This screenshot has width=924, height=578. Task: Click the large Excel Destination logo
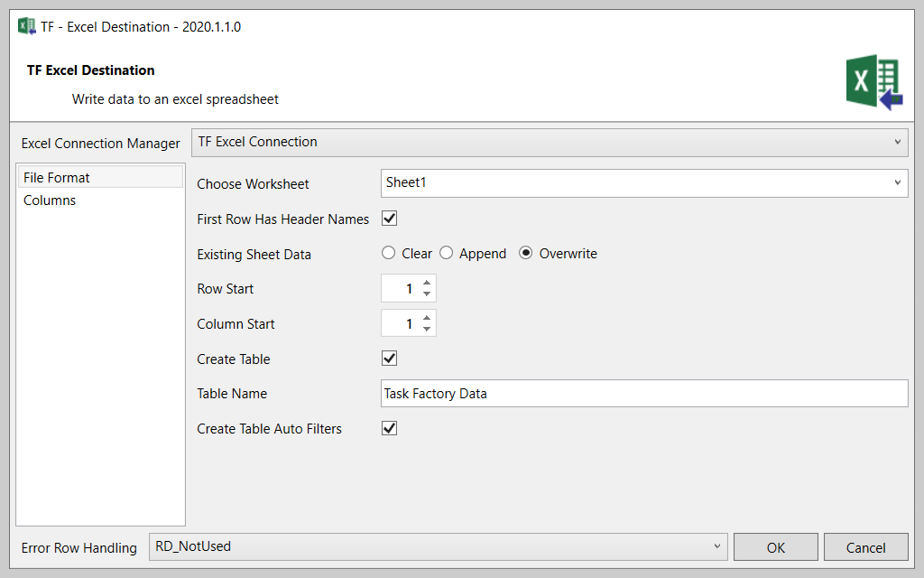[x=873, y=83]
